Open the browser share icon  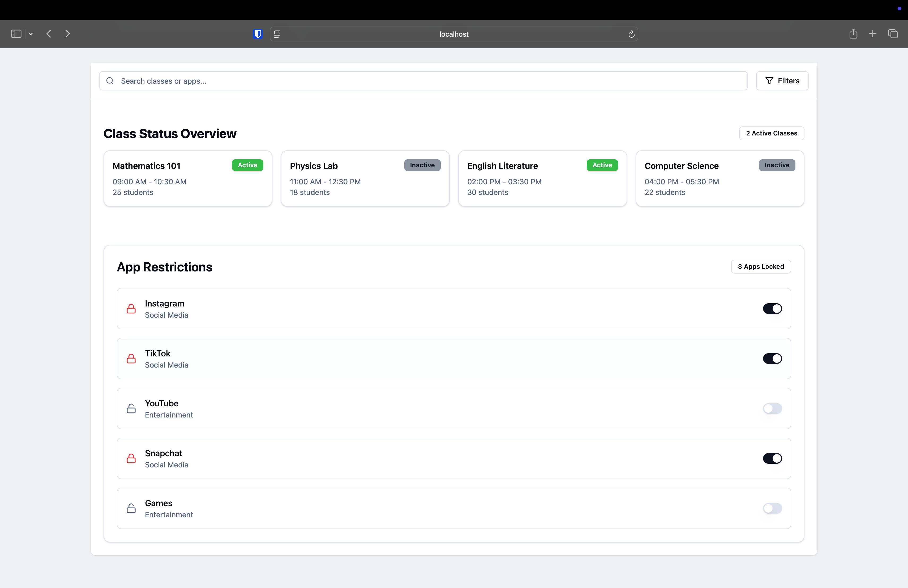click(853, 34)
